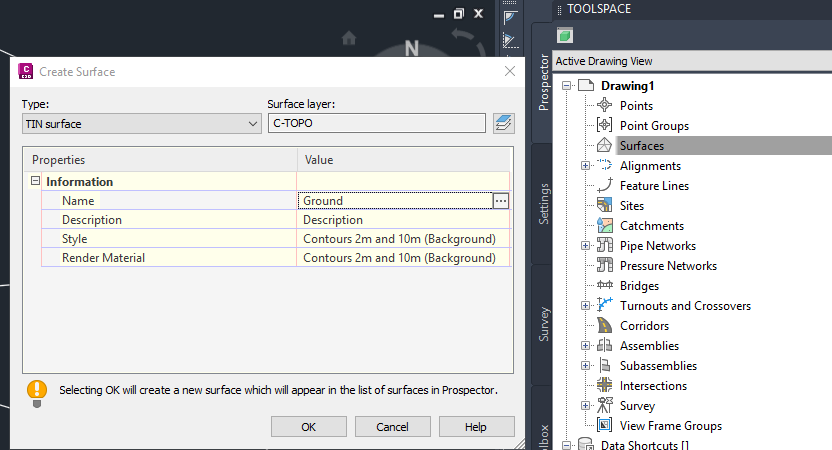Click the Civil 3D dialog title icon
This screenshot has width=832, height=450.
(25, 71)
